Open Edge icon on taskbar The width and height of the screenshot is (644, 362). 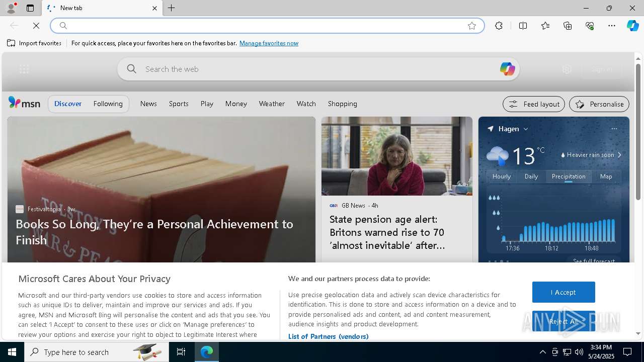coord(207,352)
